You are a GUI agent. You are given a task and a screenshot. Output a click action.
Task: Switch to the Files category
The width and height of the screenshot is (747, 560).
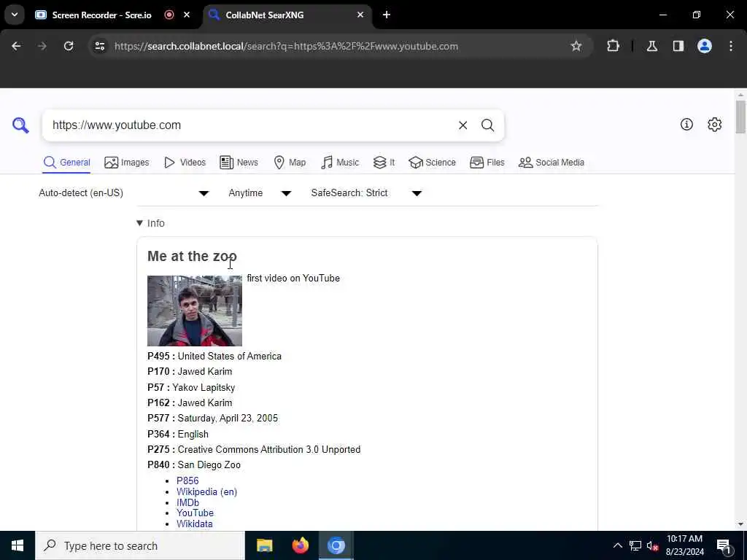(487, 163)
